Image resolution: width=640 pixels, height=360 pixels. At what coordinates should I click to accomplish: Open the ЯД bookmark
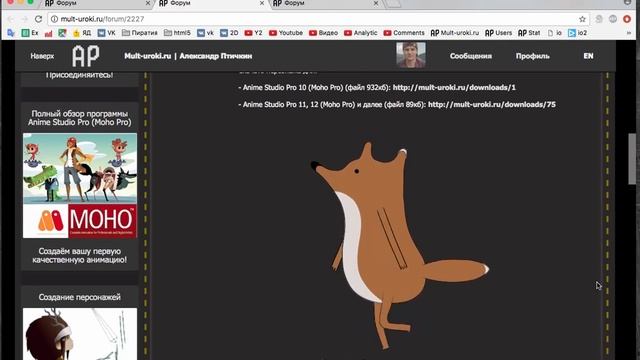[x=82, y=33]
